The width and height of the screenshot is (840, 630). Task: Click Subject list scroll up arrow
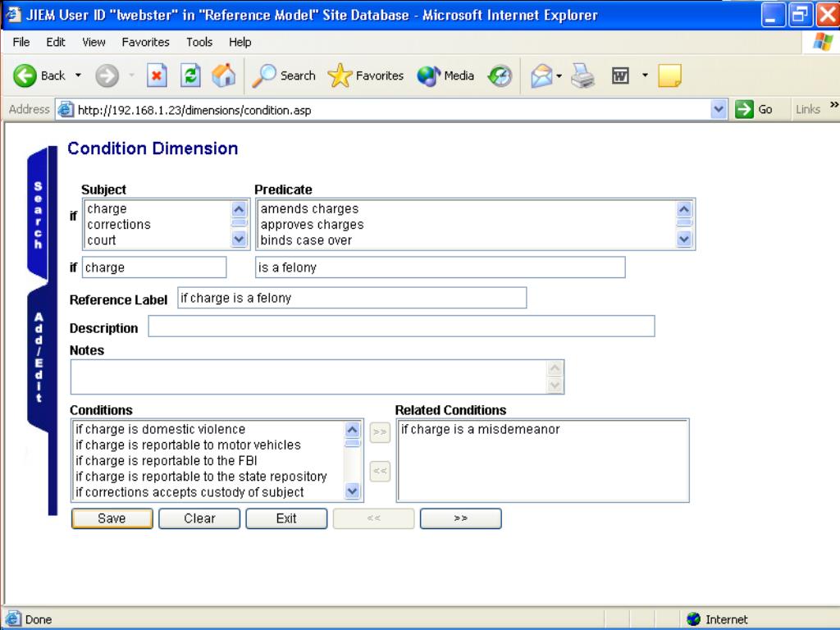pyautogui.click(x=239, y=209)
